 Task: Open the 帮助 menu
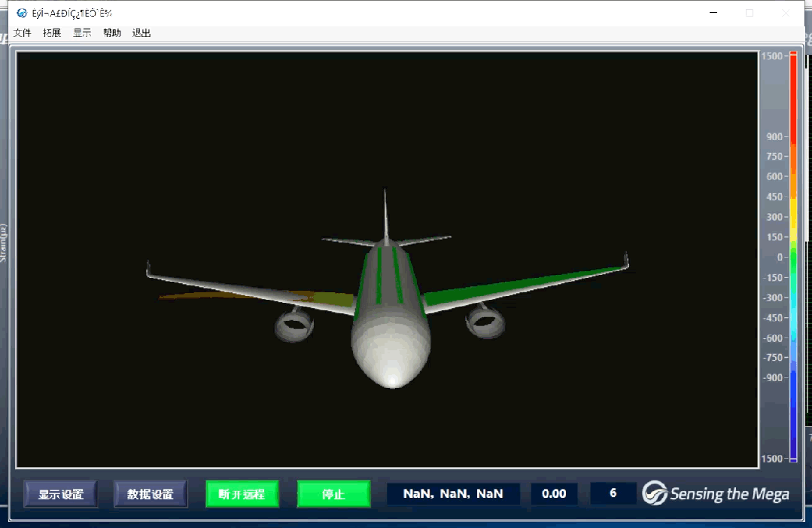pyautogui.click(x=111, y=32)
